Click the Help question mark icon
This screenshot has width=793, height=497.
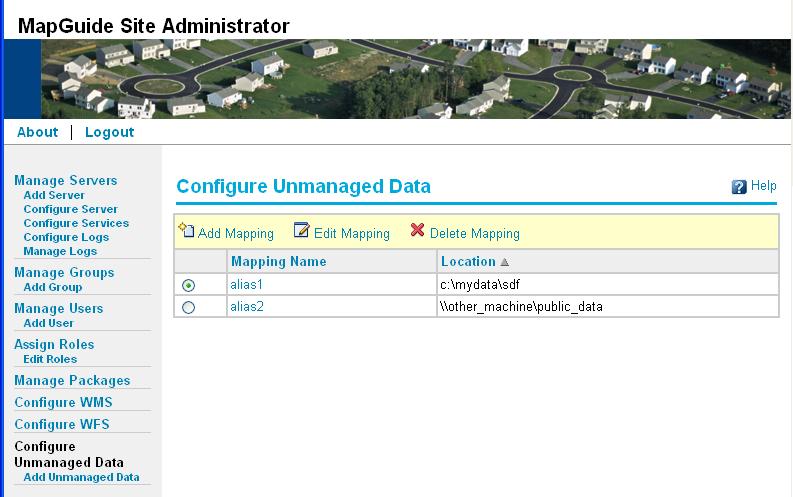point(739,187)
